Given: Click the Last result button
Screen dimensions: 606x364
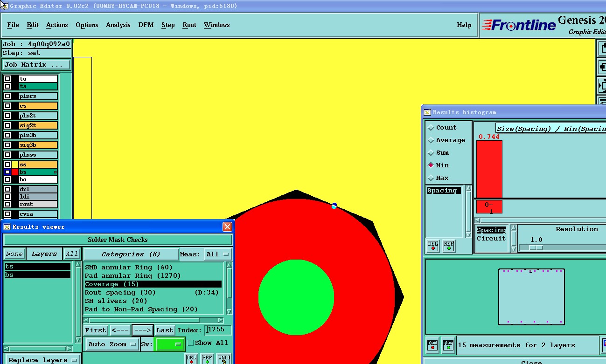Looking at the screenshot, I should coord(165,330).
